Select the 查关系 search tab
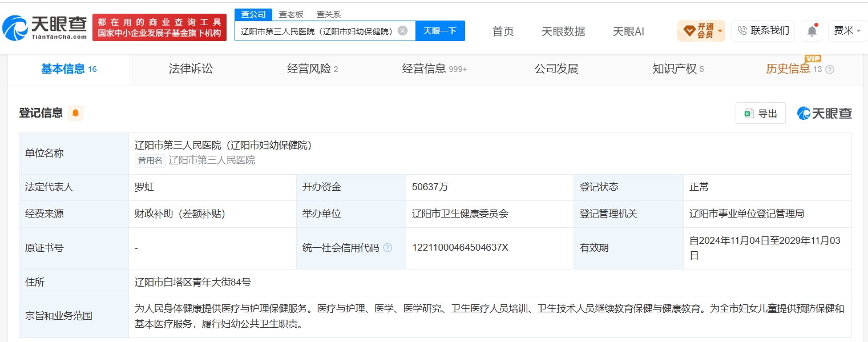 tap(329, 14)
